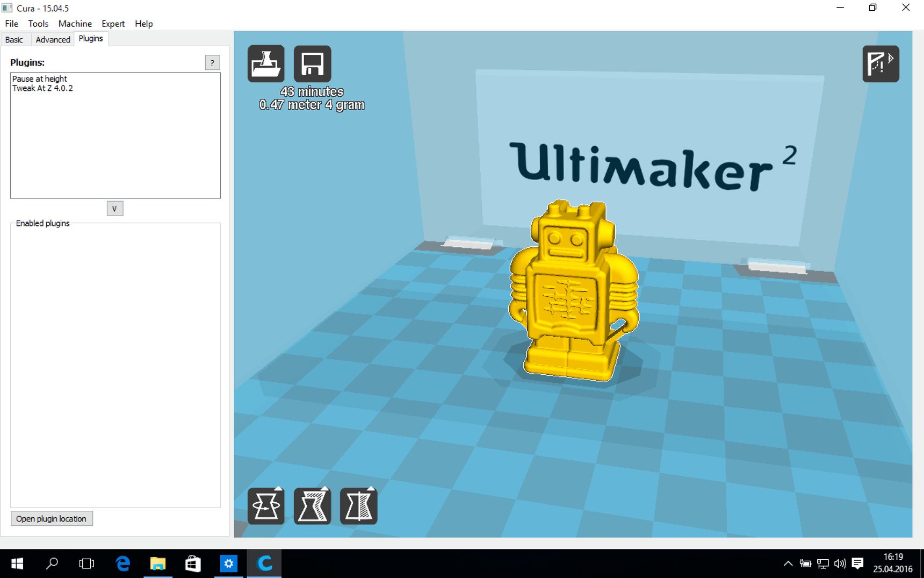Click Open plugin location button
The height and width of the screenshot is (578, 924).
[52, 519]
